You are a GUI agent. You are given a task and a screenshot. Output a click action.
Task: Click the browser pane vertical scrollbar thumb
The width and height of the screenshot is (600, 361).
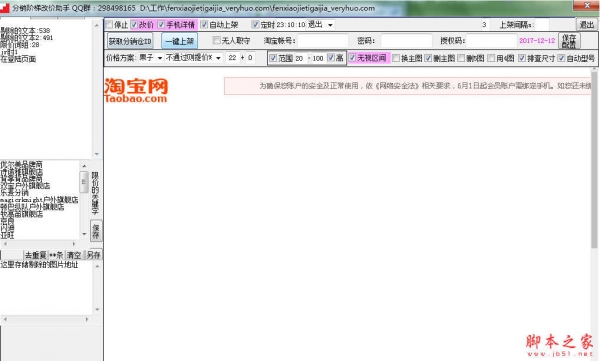(593, 159)
